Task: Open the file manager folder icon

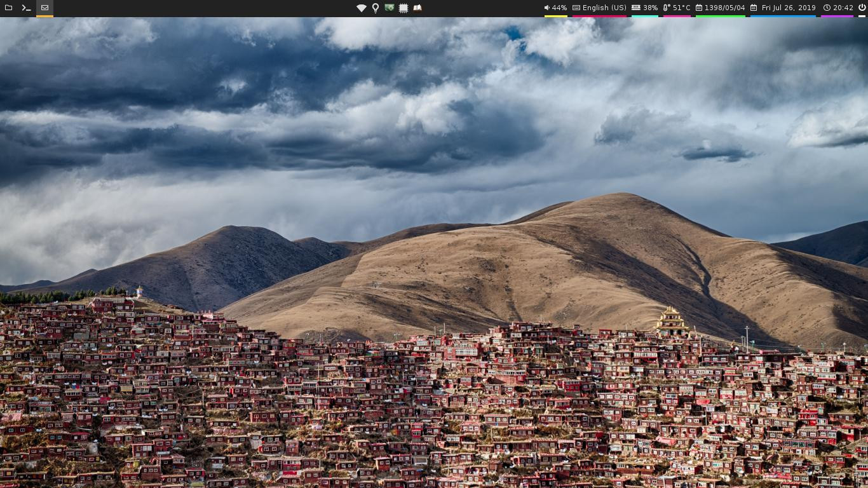Action: tap(9, 8)
